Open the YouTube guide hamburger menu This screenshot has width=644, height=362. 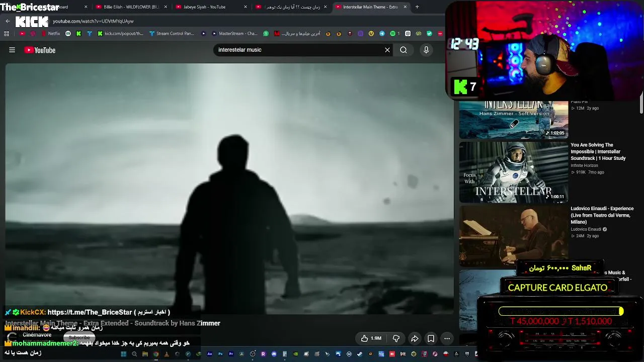12,50
